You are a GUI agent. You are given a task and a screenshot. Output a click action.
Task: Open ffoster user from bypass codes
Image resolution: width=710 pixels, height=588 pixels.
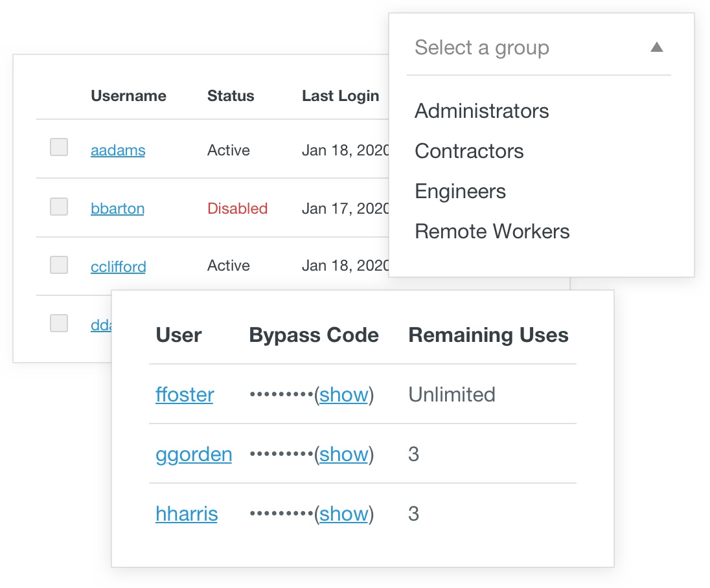tap(185, 394)
